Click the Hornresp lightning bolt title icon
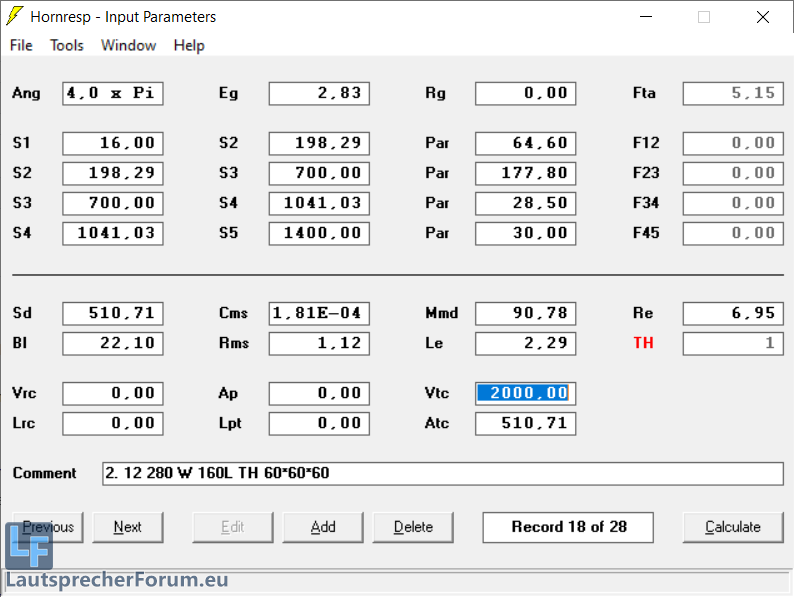 15,17
